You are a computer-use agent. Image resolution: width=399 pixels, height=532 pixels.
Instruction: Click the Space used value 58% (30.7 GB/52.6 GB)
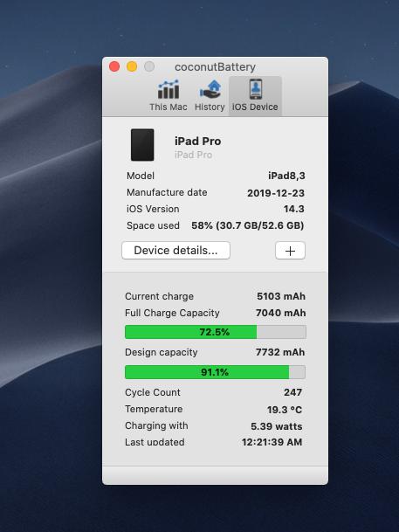coord(247,225)
